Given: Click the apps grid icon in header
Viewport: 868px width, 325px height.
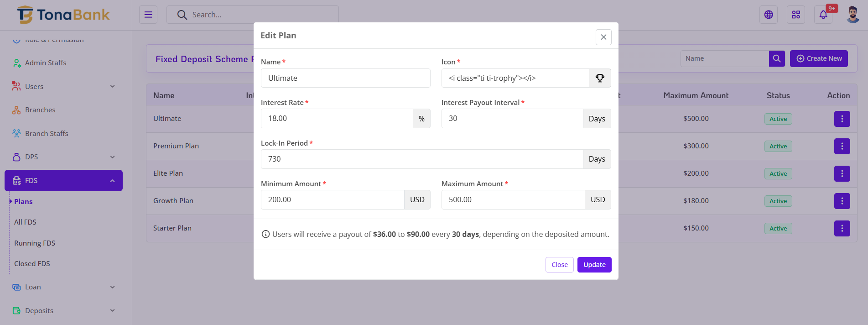Looking at the screenshot, I should pos(796,15).
